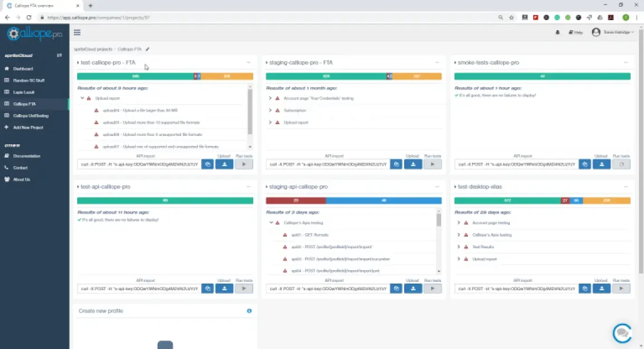Upload results to test-desktop-elias
Screen dimensions: 644x349
point(602,289)
